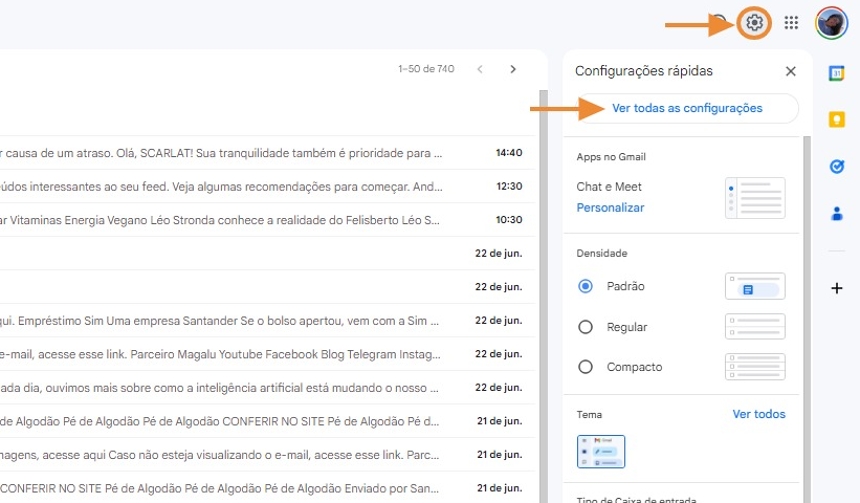Select the Padrão density option
The height and width of the screenshot is (503, 860).
coord(586,286)
